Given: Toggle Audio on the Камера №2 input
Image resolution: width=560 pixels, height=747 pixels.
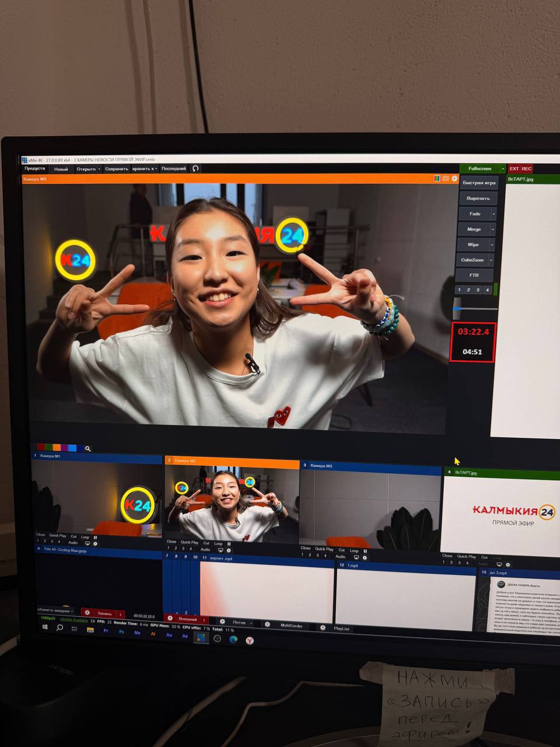Looking at the screenshot, I should coord(205,550).
